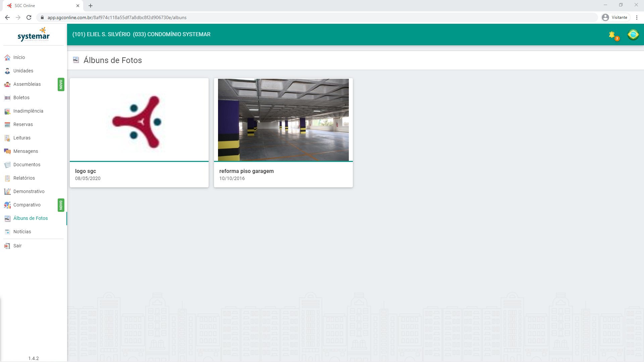This screenshot has height=362, width=644.
Task: Open Leituras in the sidebar
Action: point(22,138)
